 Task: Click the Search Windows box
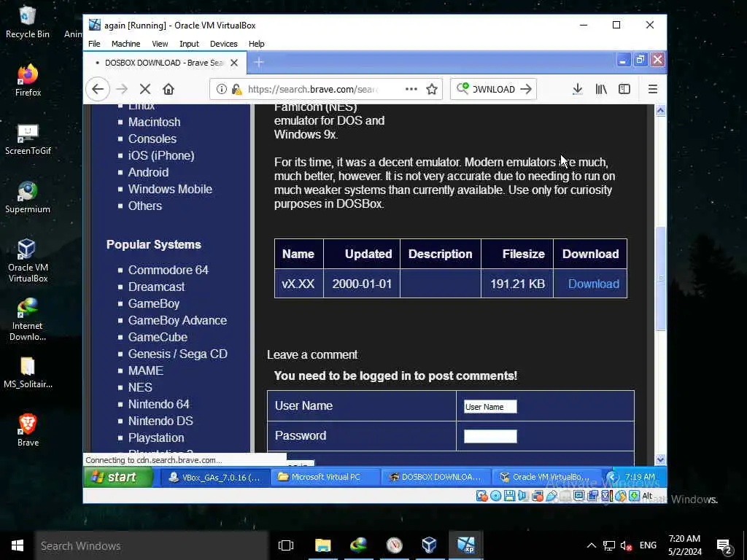[152, 545]
